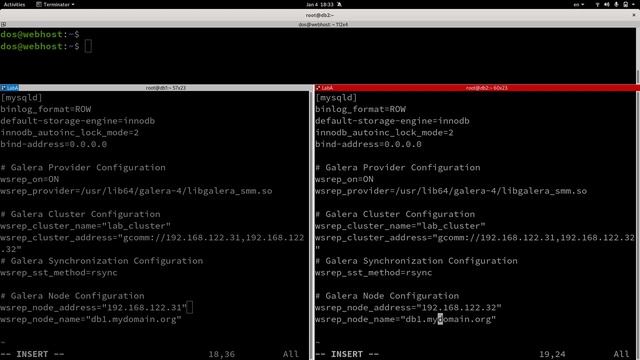Click the battery/power icon in the top bar
The height and width of the screenshot is (360, 640).
tap(625, 4)
